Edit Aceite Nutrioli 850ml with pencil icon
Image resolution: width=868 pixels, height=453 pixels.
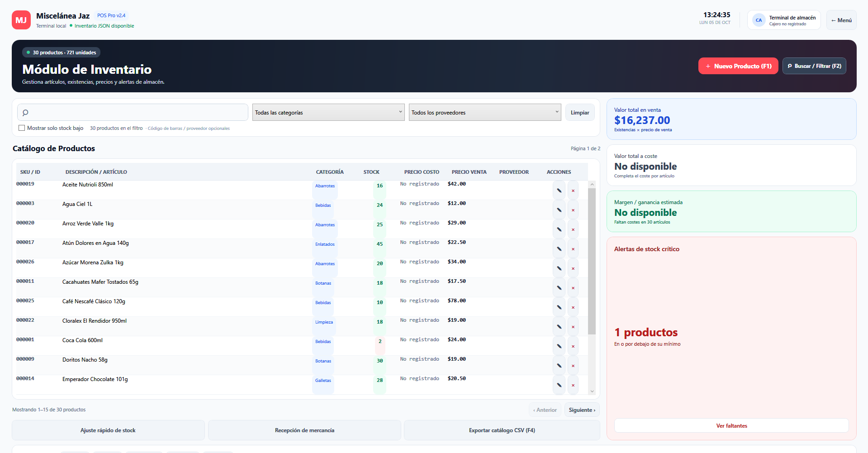pos(559,191)
